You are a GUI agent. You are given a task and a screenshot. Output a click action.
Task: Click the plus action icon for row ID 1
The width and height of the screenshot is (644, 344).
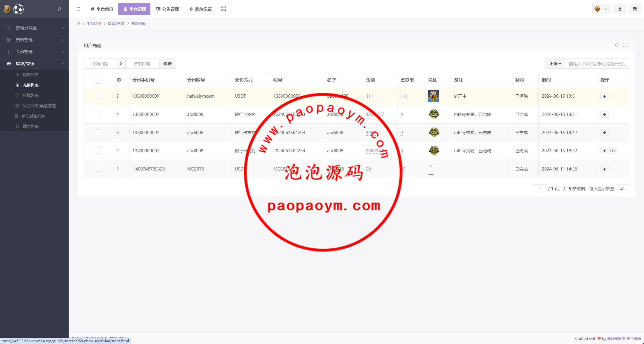pyautogui.click(x=605, y=169)
